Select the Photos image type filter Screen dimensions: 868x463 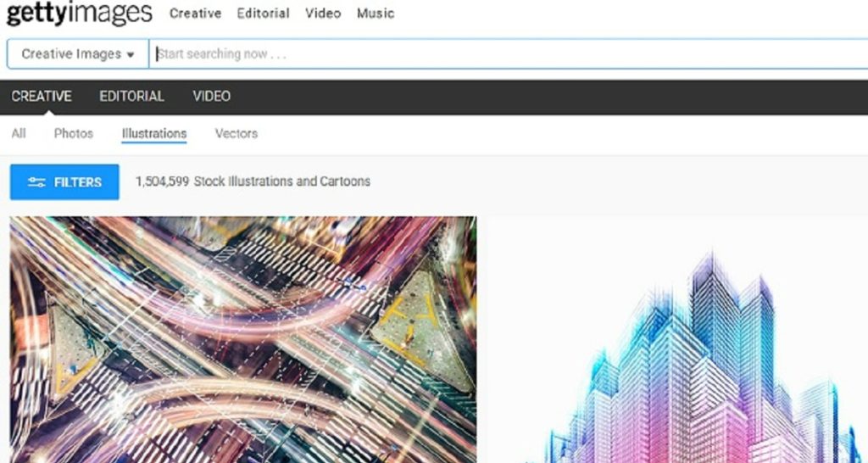74,133
